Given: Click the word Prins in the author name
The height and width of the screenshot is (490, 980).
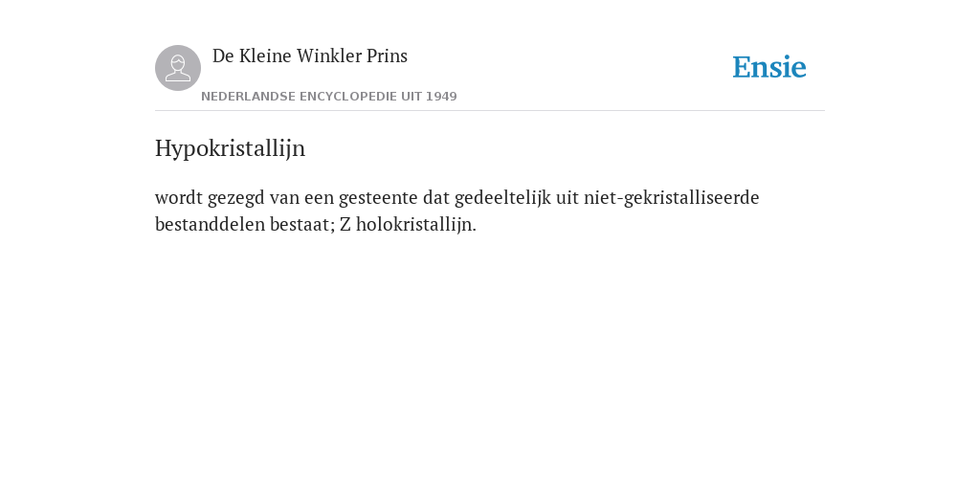Looking at the screenshot, I should point(387,56).
